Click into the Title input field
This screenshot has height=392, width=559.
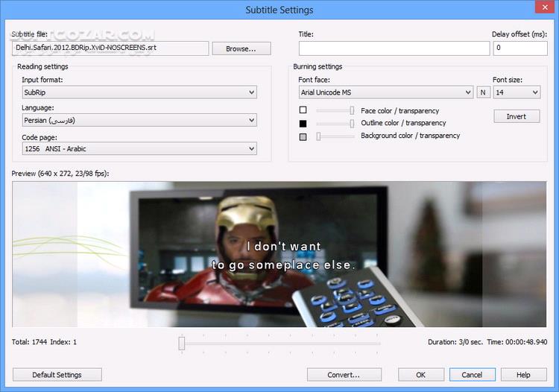394,48
